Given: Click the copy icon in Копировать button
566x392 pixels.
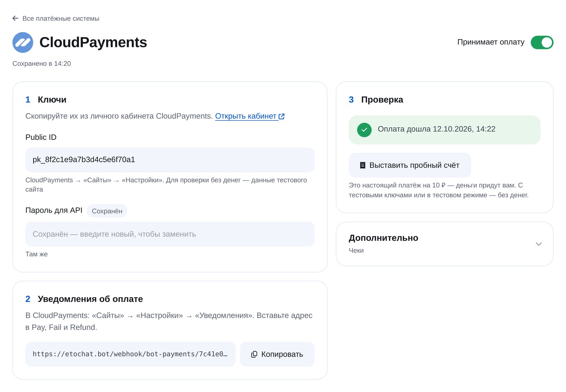Looking at the screenshot, I should coord(254,354).
